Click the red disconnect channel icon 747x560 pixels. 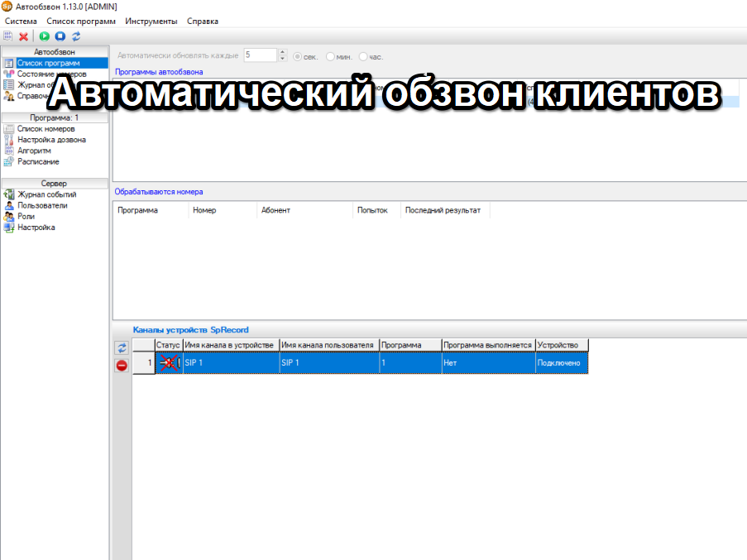[x=122, y=365]
